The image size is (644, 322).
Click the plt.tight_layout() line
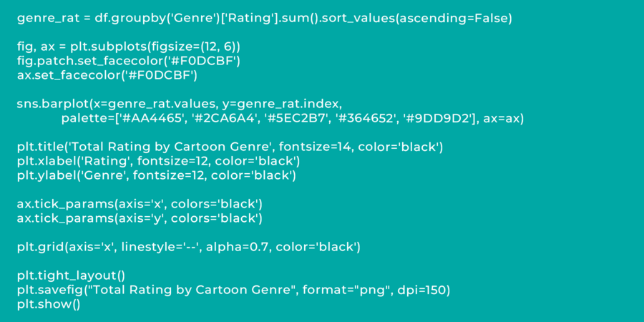[72, 275]
